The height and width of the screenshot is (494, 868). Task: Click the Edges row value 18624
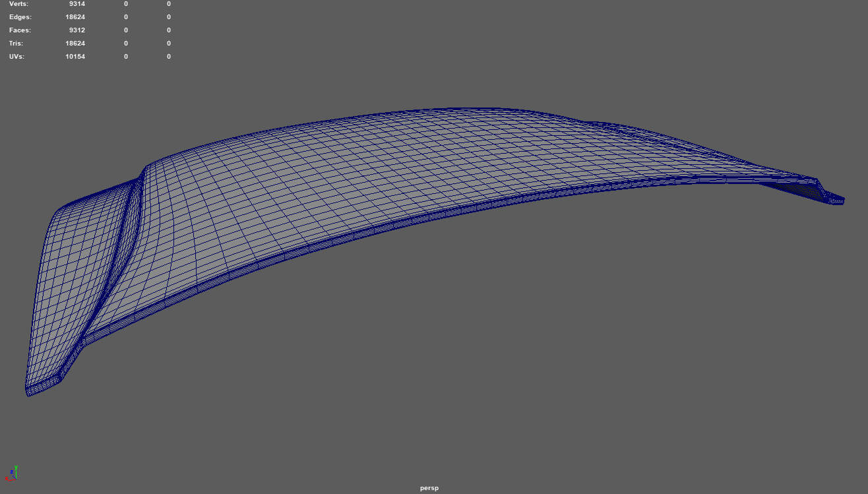pyautogui.click(x=75, y=17)
